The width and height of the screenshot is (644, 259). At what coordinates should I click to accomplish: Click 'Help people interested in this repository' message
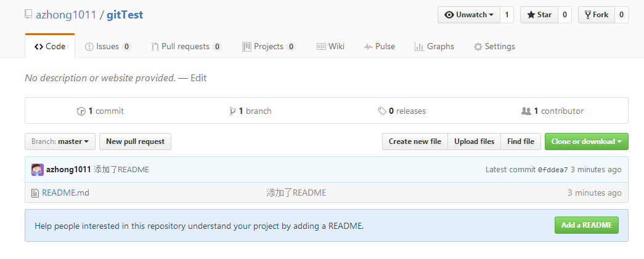[x=199, y=226]
